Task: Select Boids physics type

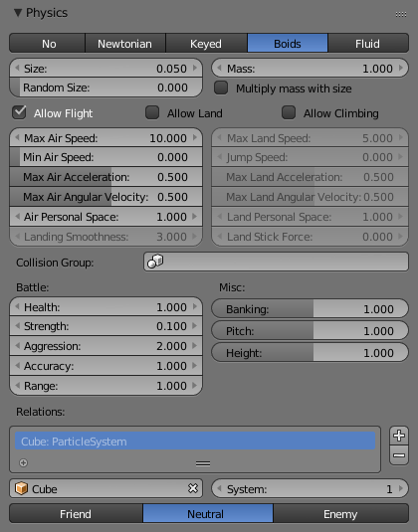Action: [288, 43]
